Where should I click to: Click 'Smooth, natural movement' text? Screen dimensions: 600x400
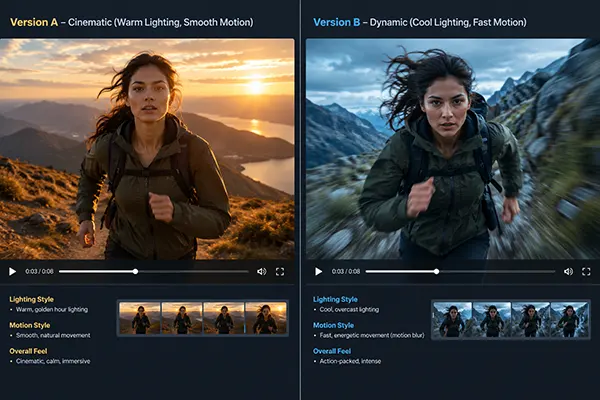(53, 335)
